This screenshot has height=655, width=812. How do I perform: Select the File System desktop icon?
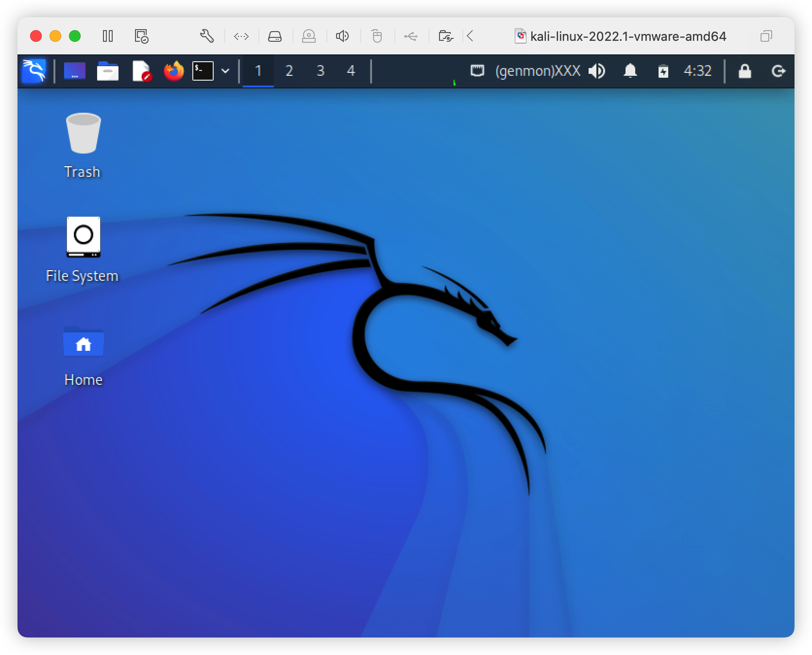[x=83, y=250]
